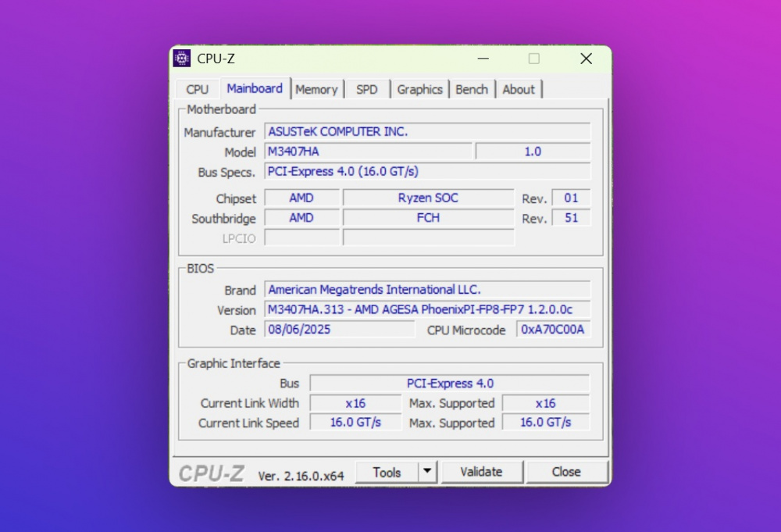
Task: Switch to the CPU tab
Action: point(198,90)
